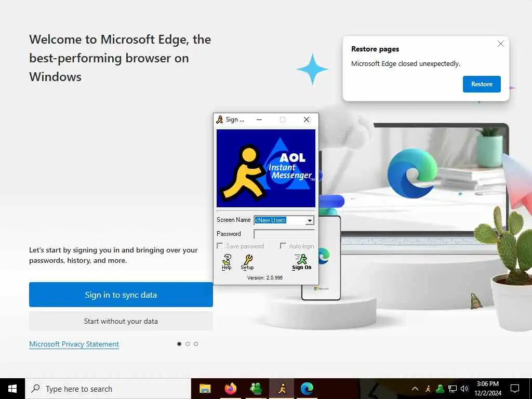Viewport: 532px width, 399px height.
Task: Open the notification center icon
Action: [x=515, y=389]
